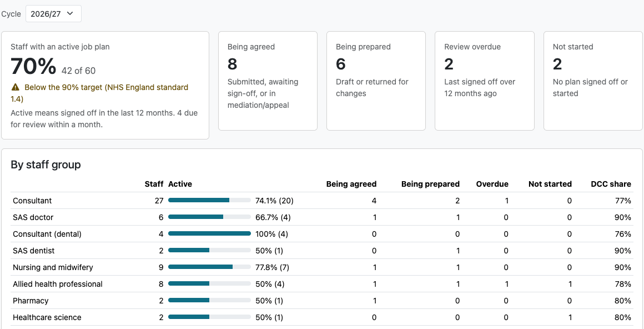Click the 76% DCC share value
The height and width of the screenshot is (329, 644).
(x=623, y=234)
